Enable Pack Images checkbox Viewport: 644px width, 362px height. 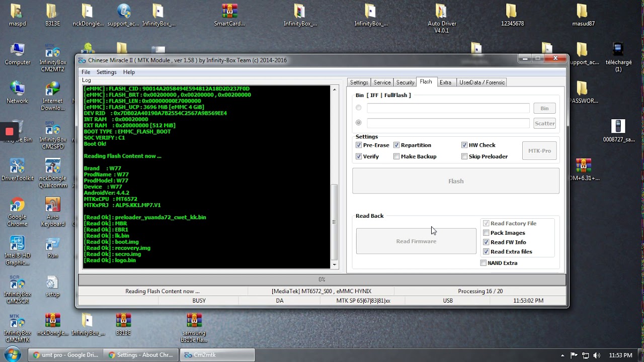click(x=486, y=233)
